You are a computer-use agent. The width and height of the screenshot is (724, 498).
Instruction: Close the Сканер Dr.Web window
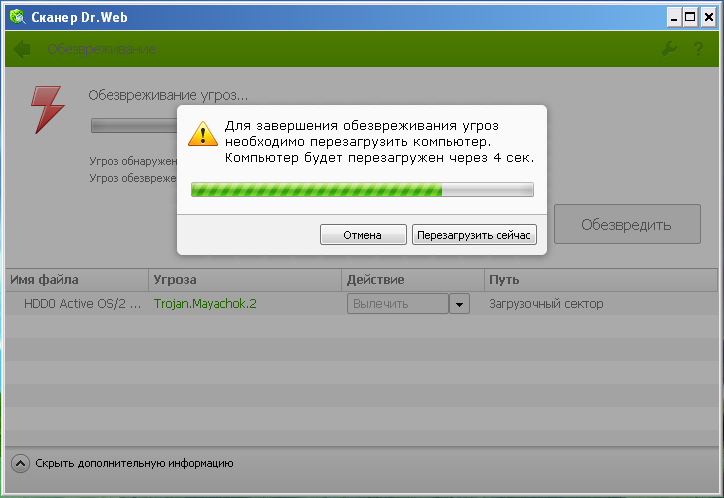(709, 18)
